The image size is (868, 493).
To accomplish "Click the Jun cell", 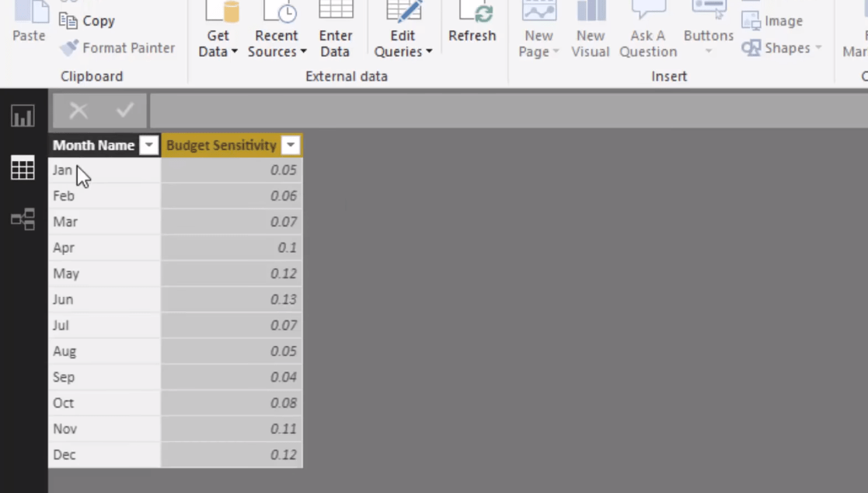I will pos(105,299).
